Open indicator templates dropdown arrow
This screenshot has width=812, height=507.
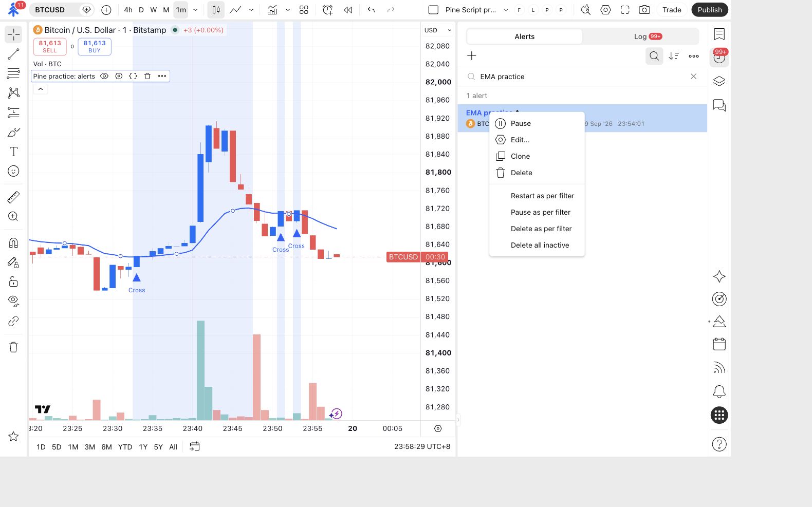point(288,10)
